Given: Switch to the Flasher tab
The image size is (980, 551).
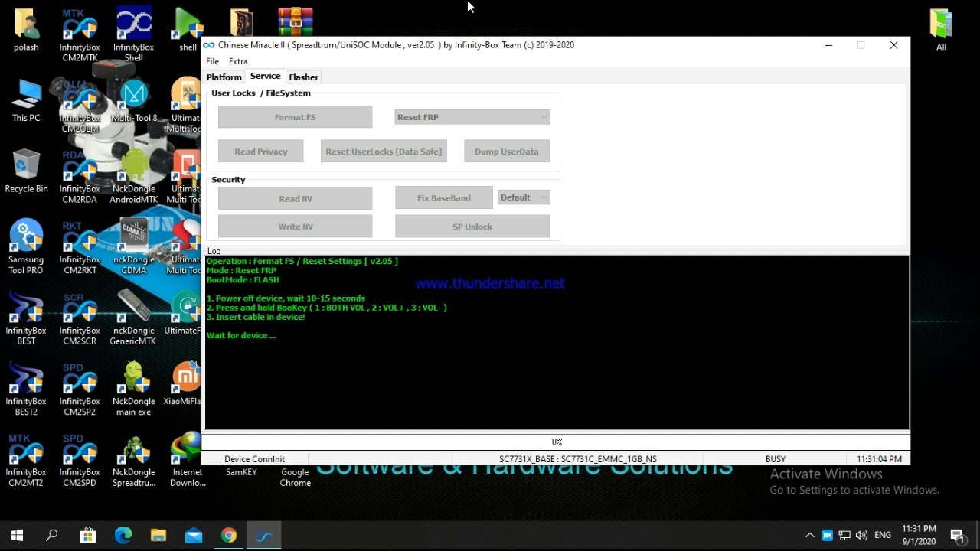Looking at the screenshot, I should pyautogui.click(x=303, y=77).
